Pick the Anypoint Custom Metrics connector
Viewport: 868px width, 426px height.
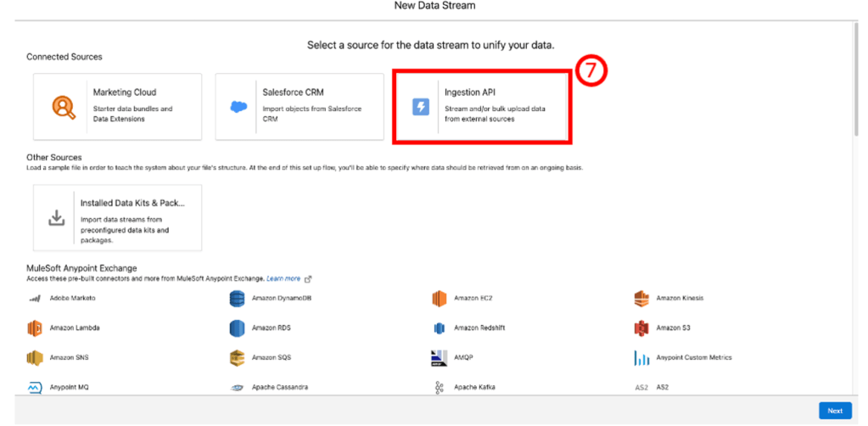tap(693, 357)
